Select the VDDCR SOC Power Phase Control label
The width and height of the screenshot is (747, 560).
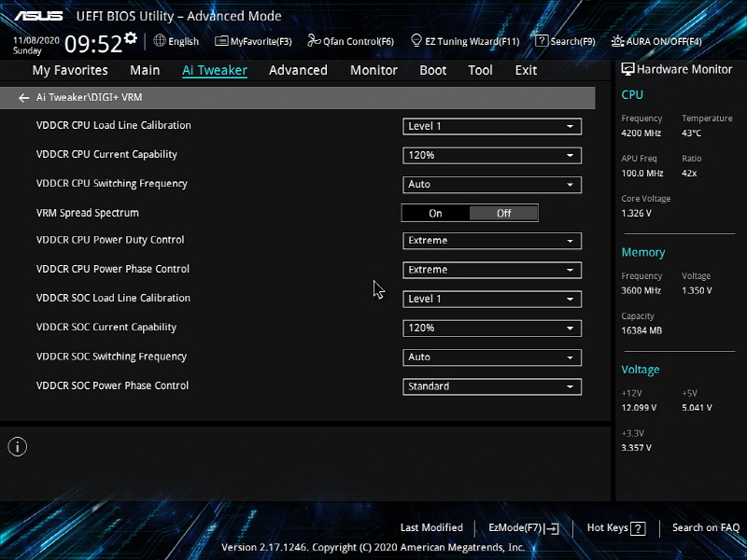(x=112, y=385)
